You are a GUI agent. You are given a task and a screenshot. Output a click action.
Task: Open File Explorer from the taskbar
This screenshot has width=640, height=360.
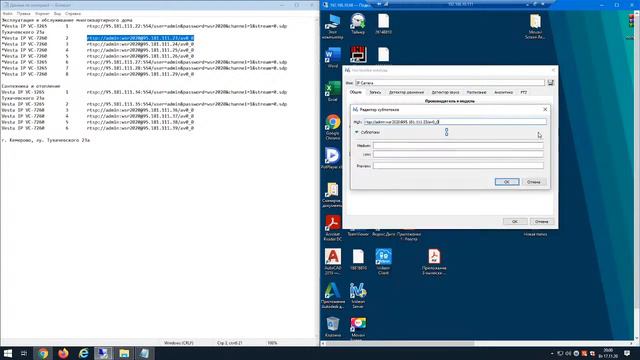[124, 353]
